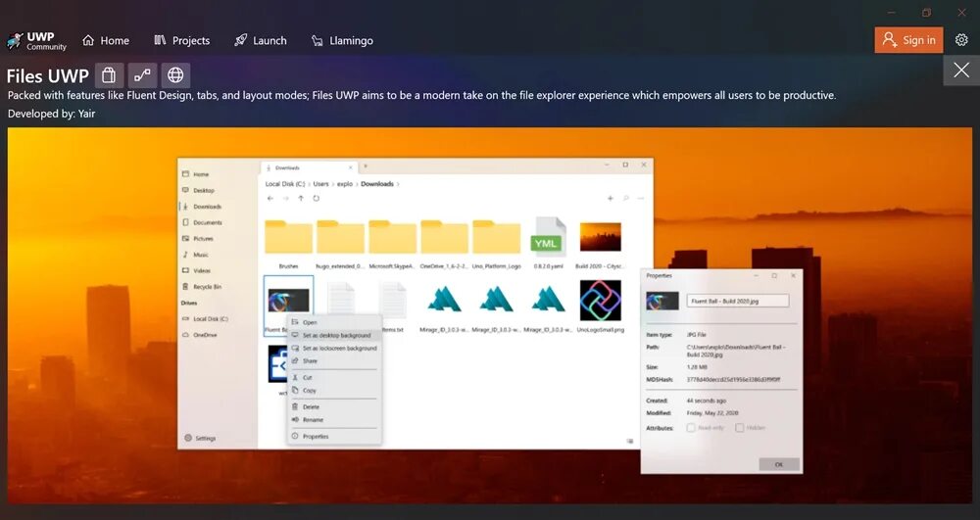Click explo in the breadcrumb path
The image size is (980, 520).
345,184
